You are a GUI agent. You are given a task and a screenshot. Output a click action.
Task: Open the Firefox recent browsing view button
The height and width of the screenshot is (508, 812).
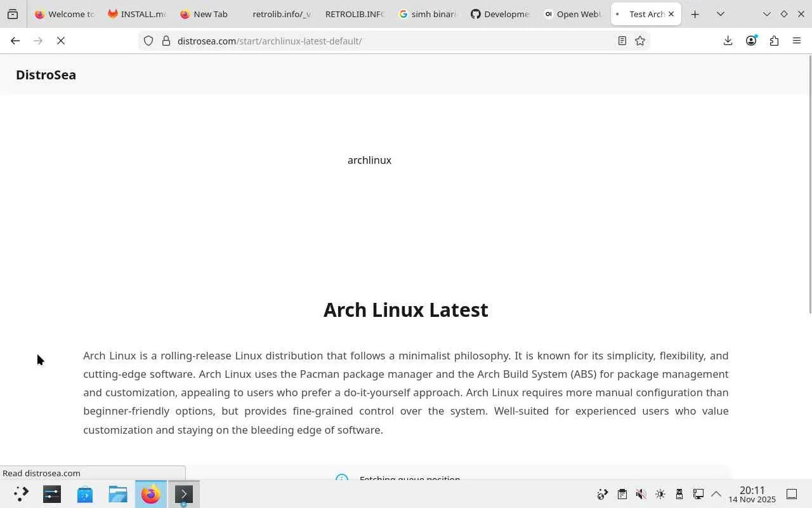[13, 14]
